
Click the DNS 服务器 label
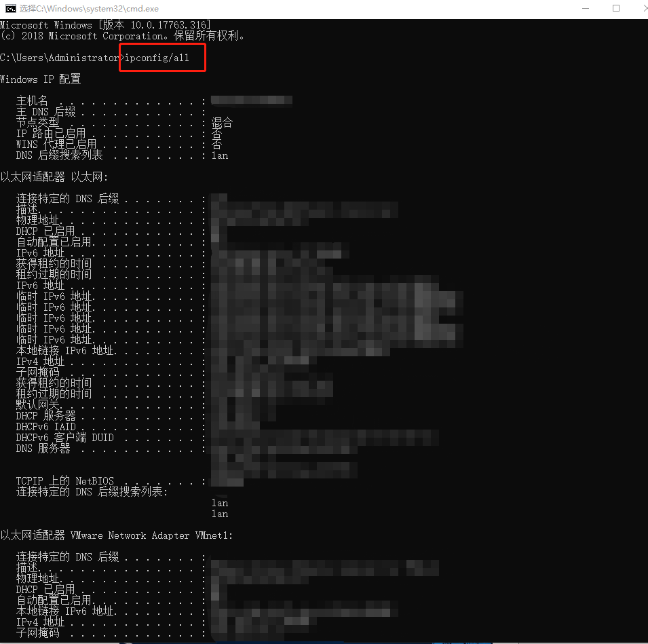43,448
